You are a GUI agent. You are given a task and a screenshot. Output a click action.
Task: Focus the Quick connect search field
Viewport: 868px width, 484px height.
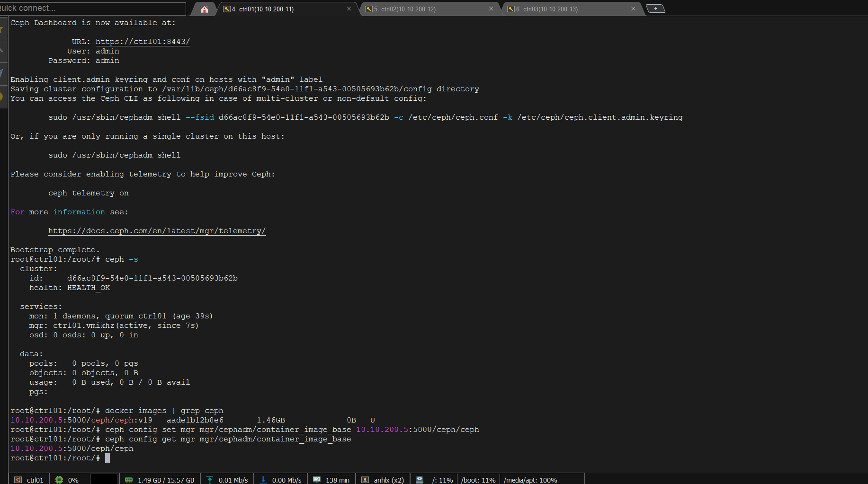tap(93, 8)
